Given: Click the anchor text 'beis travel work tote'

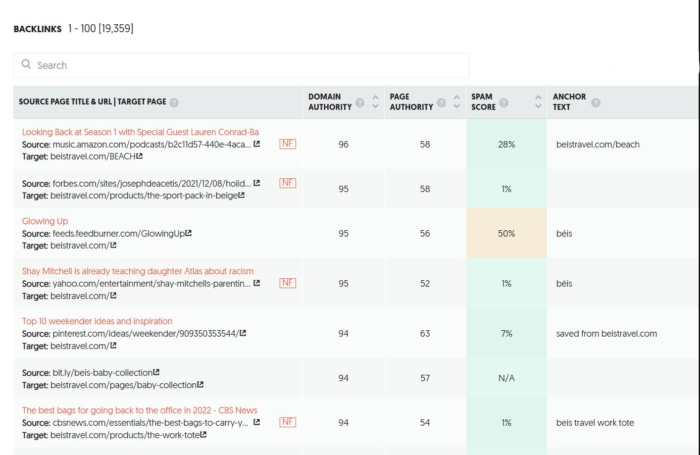Looking at the screenshot, I should point(595,422).
